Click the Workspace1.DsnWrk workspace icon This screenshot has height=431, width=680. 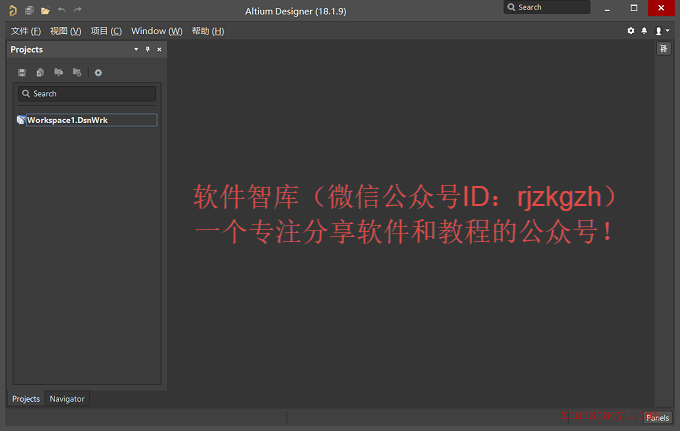tap(21, 120)
